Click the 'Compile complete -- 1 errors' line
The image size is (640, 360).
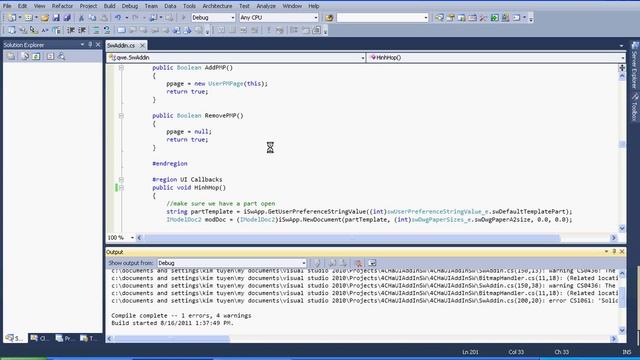[x=181, y=316]
